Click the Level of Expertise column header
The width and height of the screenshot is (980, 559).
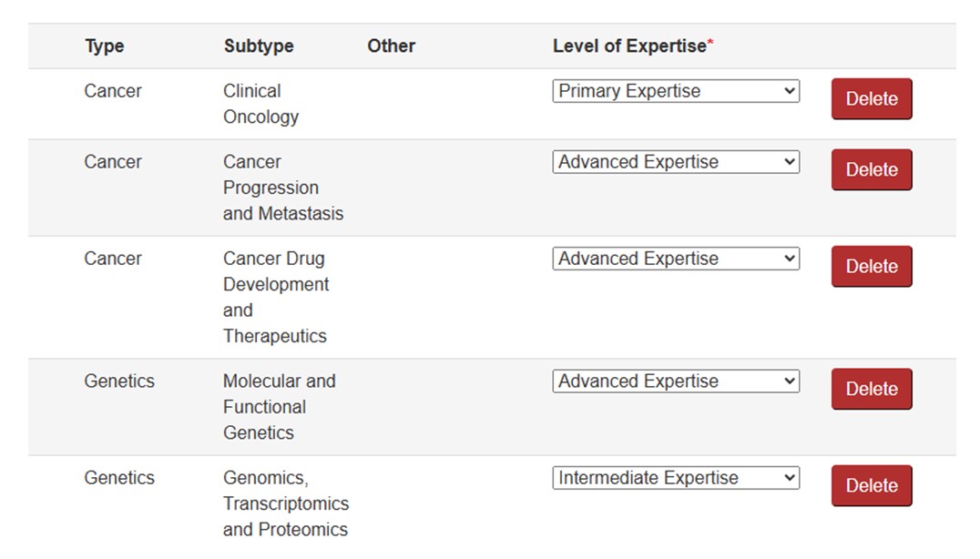[x=629, y=46]
